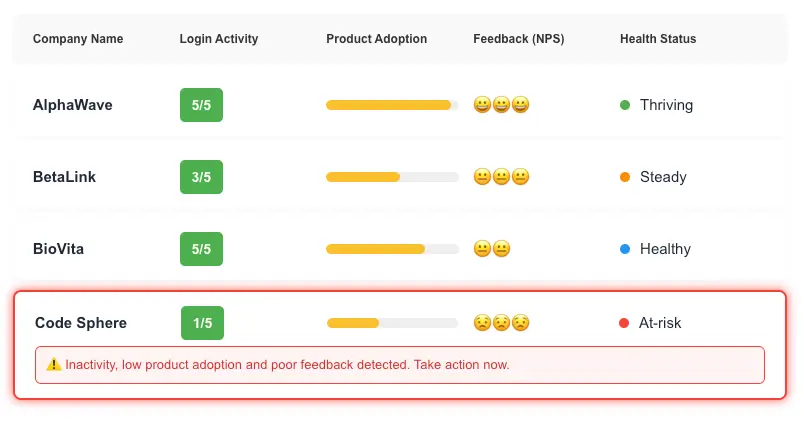
Task: Sort by Company Name column header
Action: tap(78, 39)
